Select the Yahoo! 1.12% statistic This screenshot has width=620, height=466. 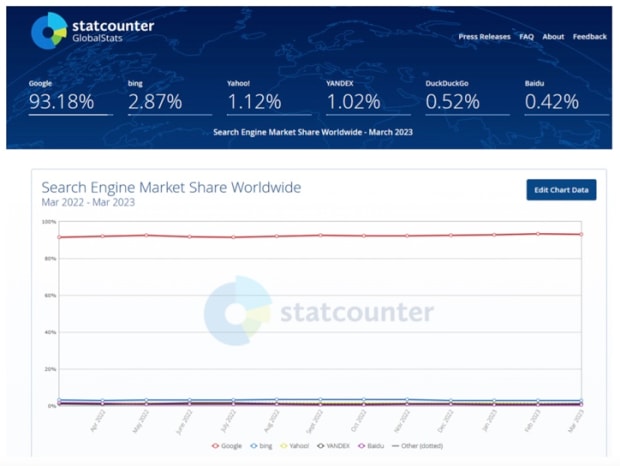(x=269, y=97)
